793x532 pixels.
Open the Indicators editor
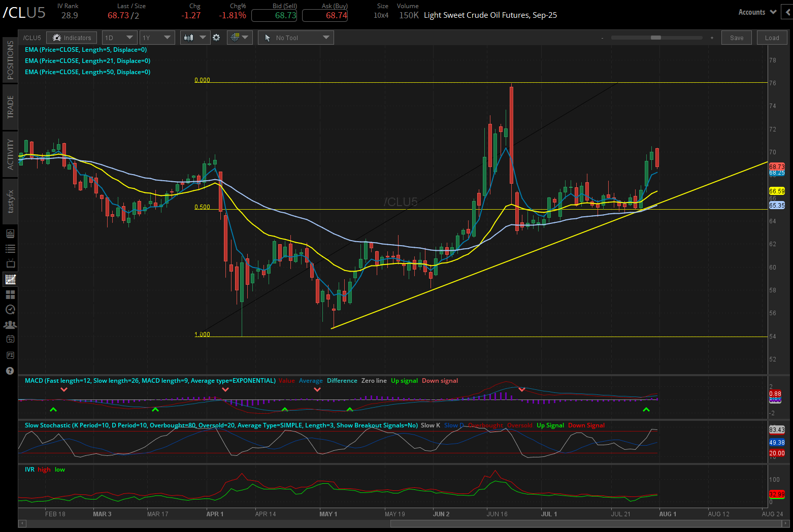pyautogui.click(x=71, y=37)
